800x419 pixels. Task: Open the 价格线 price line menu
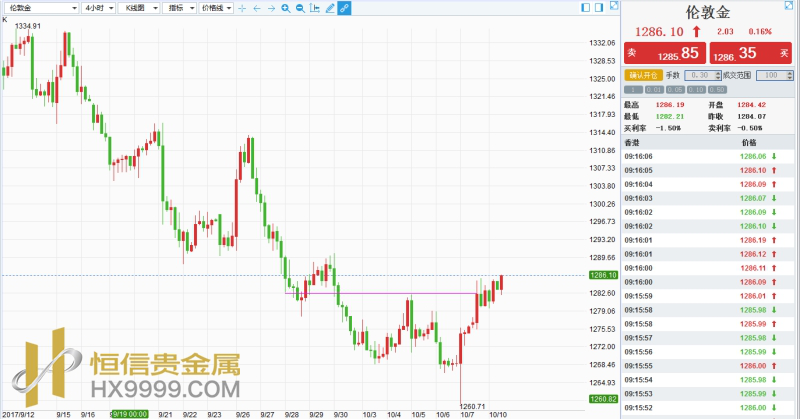pyautogui.click(x=216, y=8)
